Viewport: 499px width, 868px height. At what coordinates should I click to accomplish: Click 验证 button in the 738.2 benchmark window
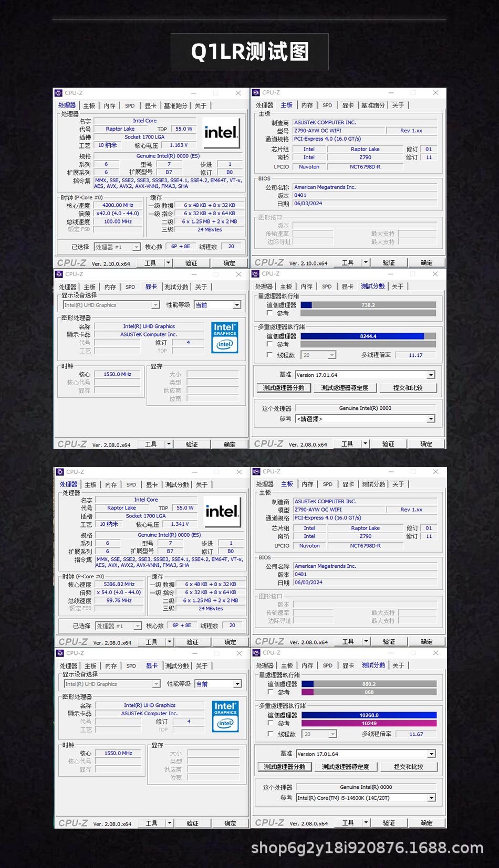[388, 443]
